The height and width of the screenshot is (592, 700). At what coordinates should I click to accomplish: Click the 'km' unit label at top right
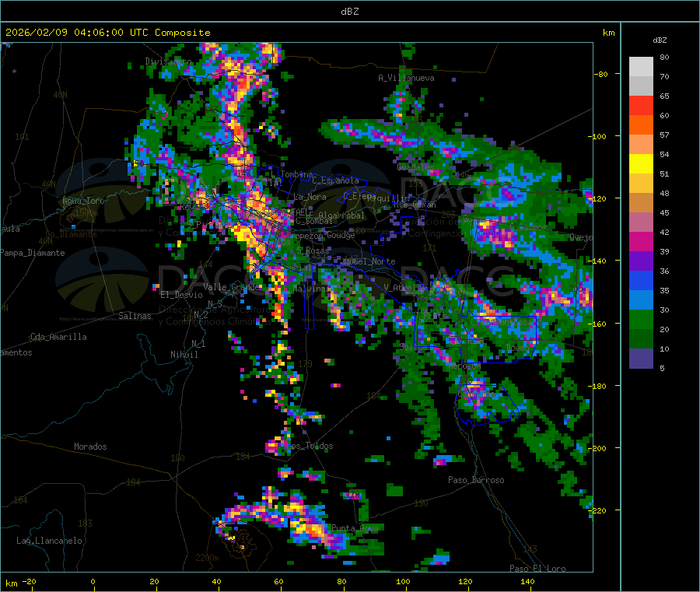(x=608, y=33)
